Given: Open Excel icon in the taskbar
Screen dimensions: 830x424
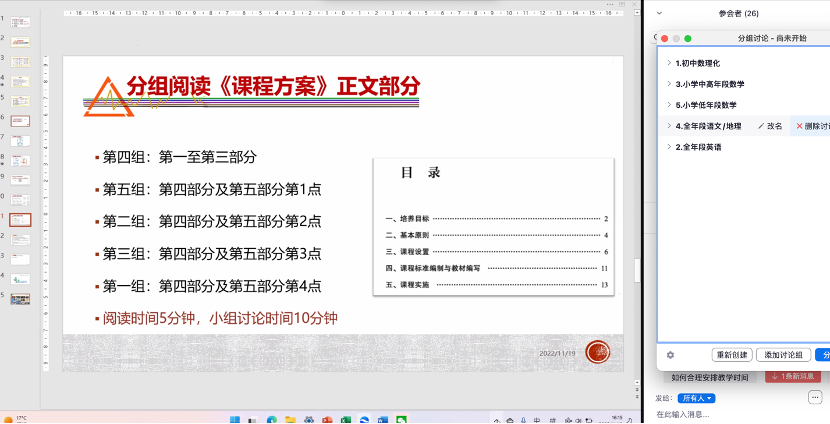Looking at the screenshot, I should [345, 419].
